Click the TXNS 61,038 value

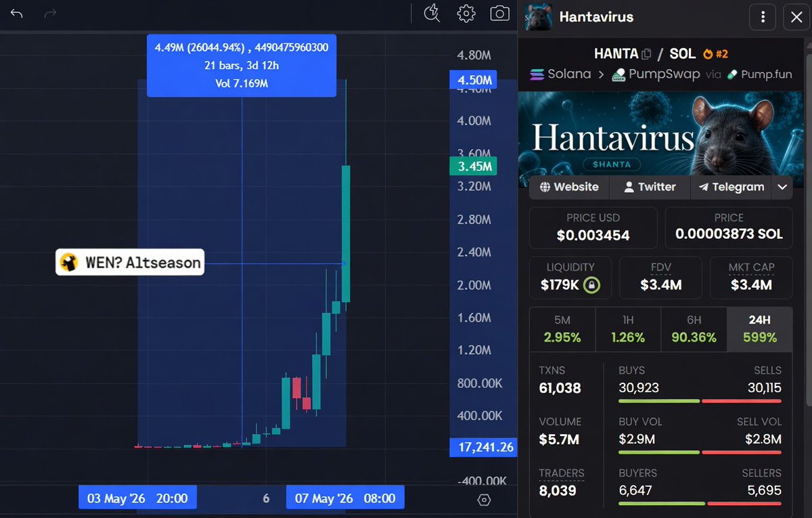click(x=560, y=389)
